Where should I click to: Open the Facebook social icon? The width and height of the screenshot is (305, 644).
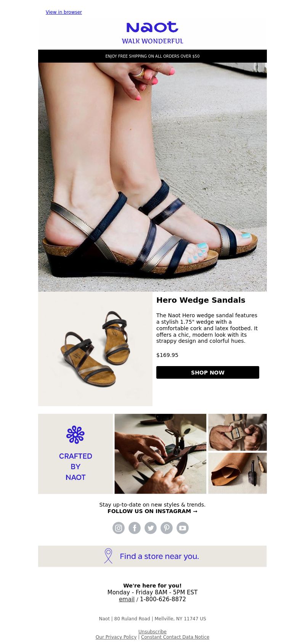135,528
